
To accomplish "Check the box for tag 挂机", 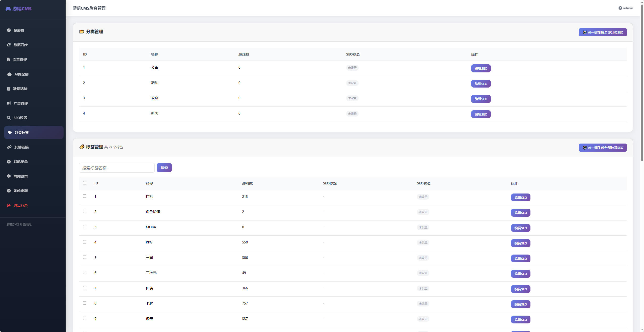I will (x=85, y=196).
